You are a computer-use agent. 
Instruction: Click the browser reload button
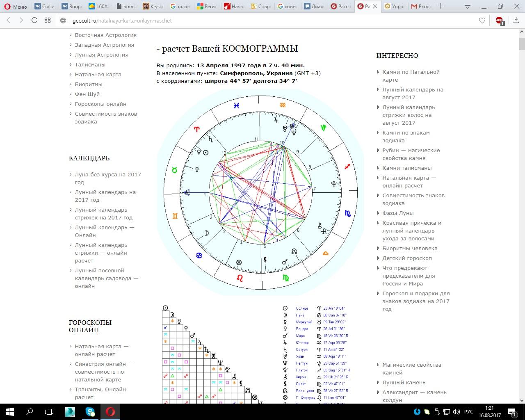coord(34,21)
